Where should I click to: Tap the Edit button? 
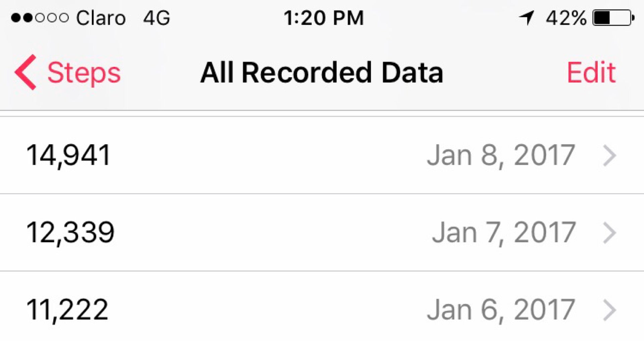click(x=591, y=72)
